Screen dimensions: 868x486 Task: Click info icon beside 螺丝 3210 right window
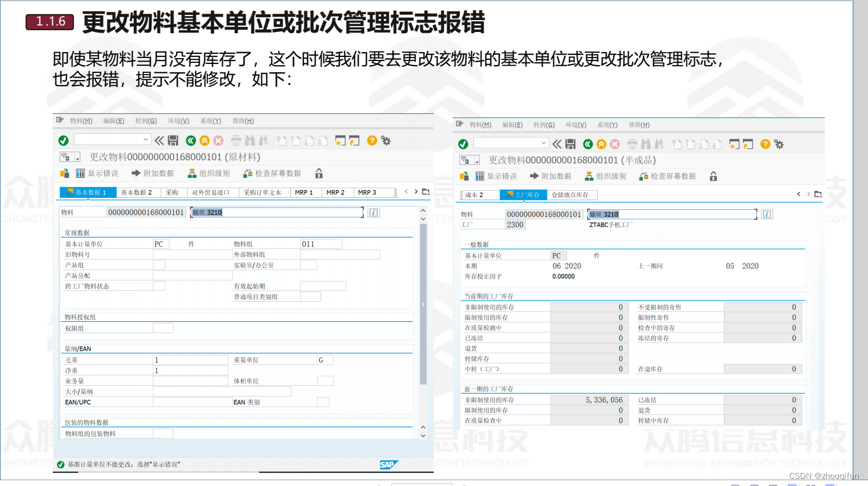click(x=767, y=215)
